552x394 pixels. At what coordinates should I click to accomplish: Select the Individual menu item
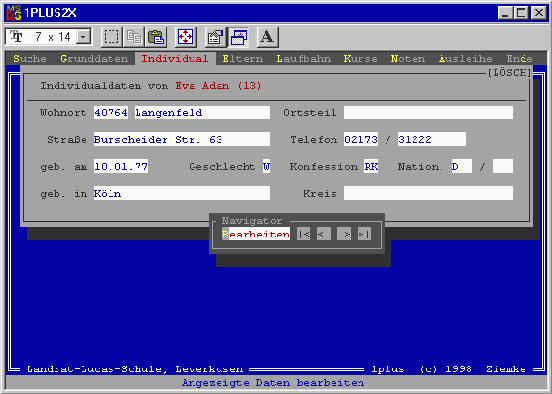click(x=175, y=58)
